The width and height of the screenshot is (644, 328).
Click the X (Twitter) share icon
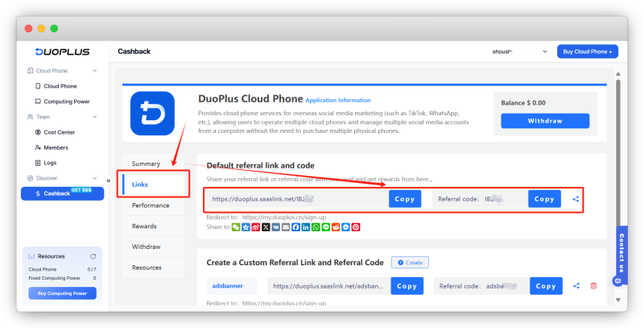click(266, 228)
